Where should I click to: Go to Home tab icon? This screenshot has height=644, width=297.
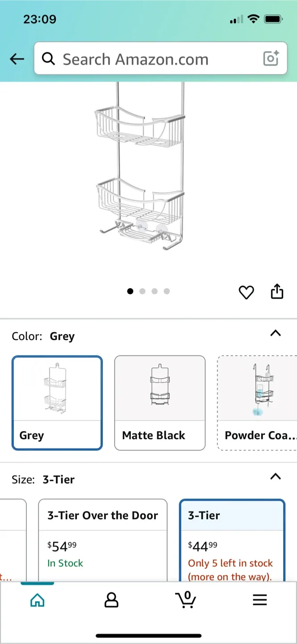(37, 600)
